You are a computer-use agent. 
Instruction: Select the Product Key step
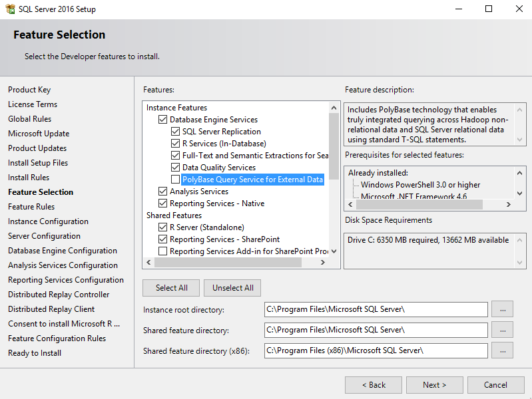[29, 90]
